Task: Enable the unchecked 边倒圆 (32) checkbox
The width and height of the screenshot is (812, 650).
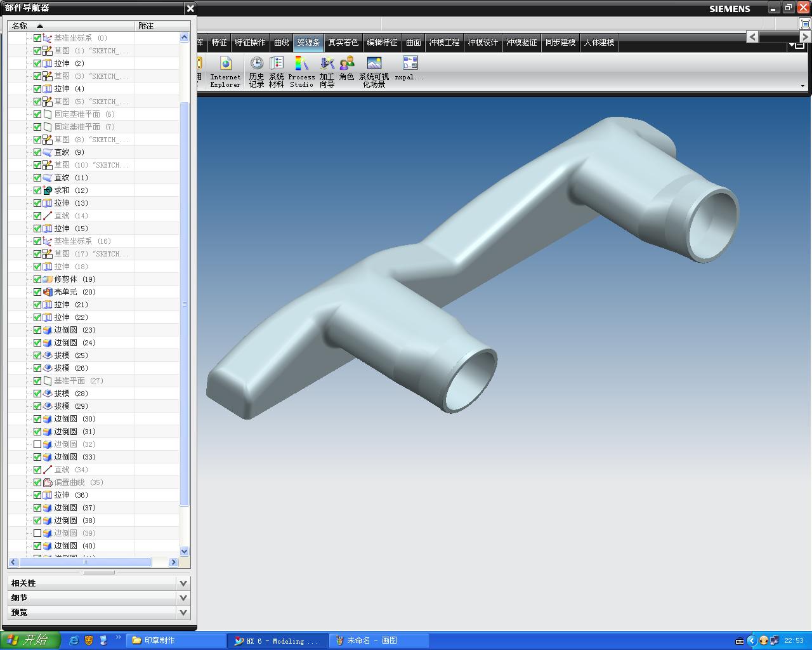Action: (37, 444)
